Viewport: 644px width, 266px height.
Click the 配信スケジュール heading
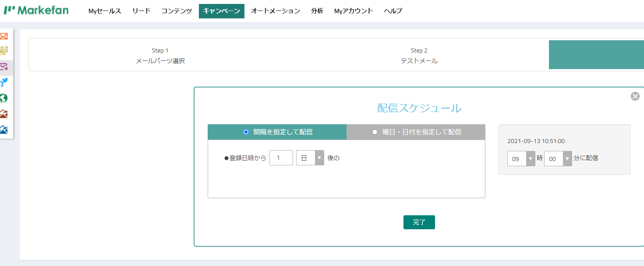tap(419, 108)
